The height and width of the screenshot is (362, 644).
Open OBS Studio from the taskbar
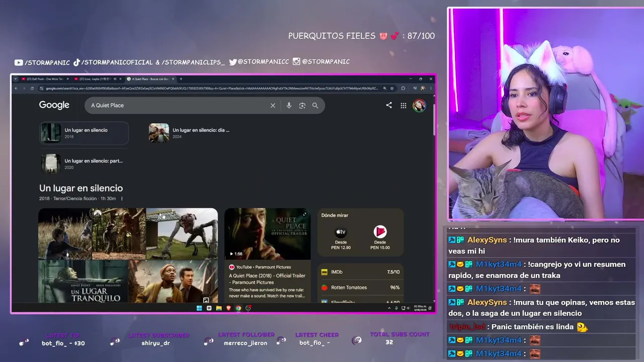[248, 308]
